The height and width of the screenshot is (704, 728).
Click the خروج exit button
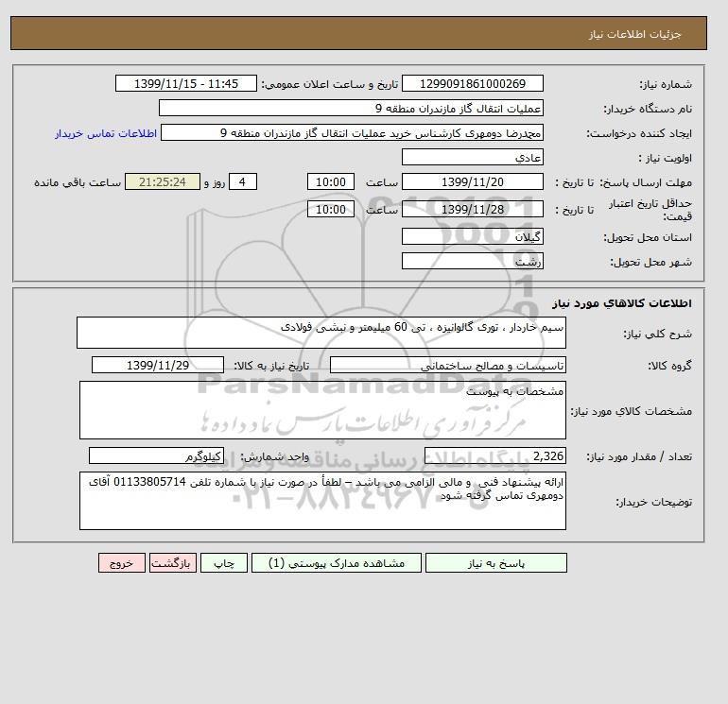click(x=122, y=563)
